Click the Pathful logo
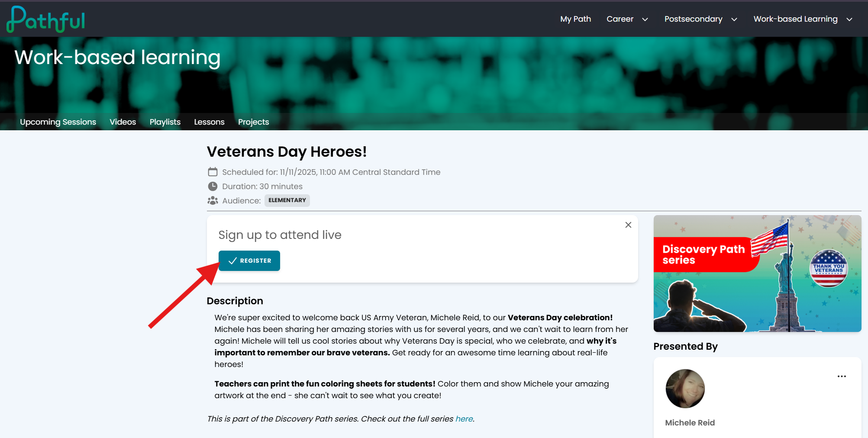Viewport: 868px width, 438px height. tap(46, 19)
